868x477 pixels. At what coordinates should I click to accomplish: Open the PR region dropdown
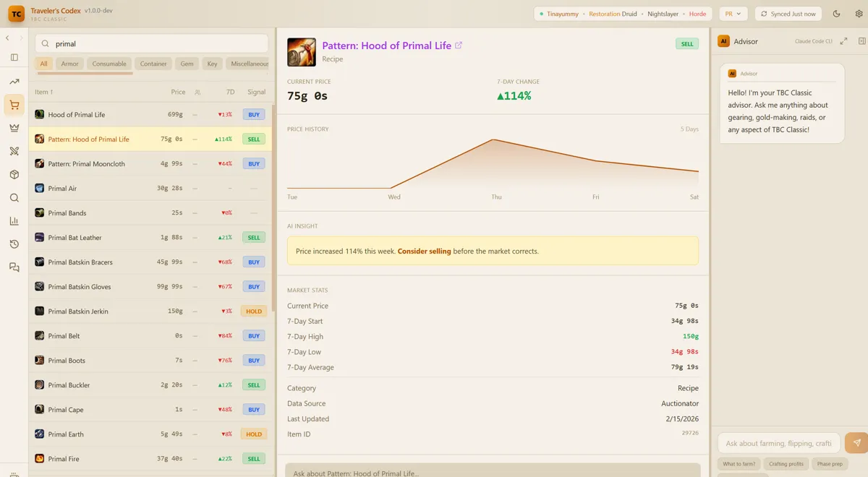tap(733, 14)
